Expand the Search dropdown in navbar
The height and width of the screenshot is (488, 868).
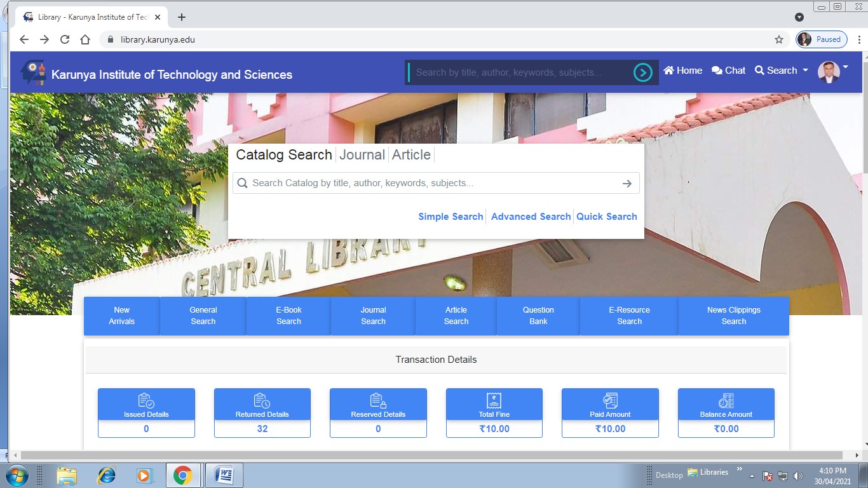point(782,71)
